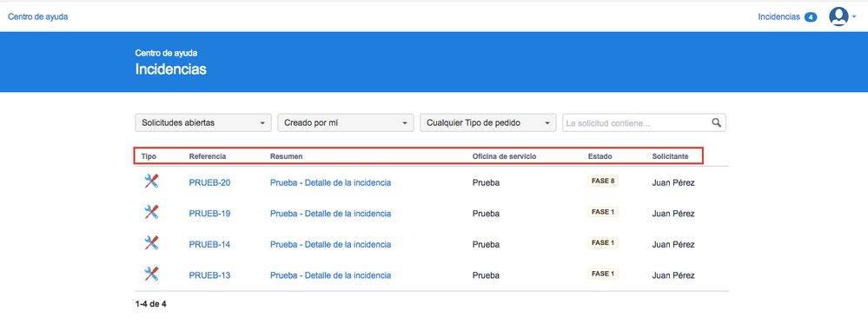The image size is (868, 324).
Task: Click the wrench icon for PRUEB-19
Action: (151, 212)
